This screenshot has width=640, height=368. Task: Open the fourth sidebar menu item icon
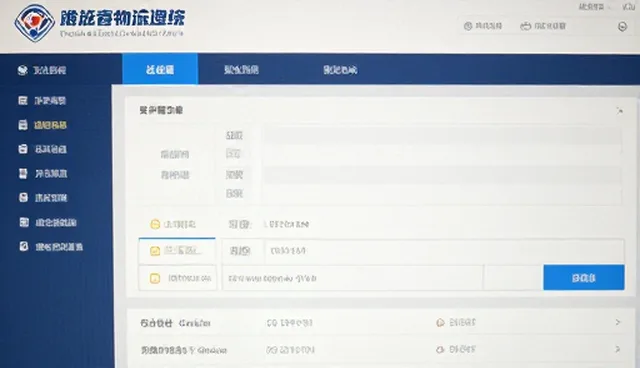point(23,174)
